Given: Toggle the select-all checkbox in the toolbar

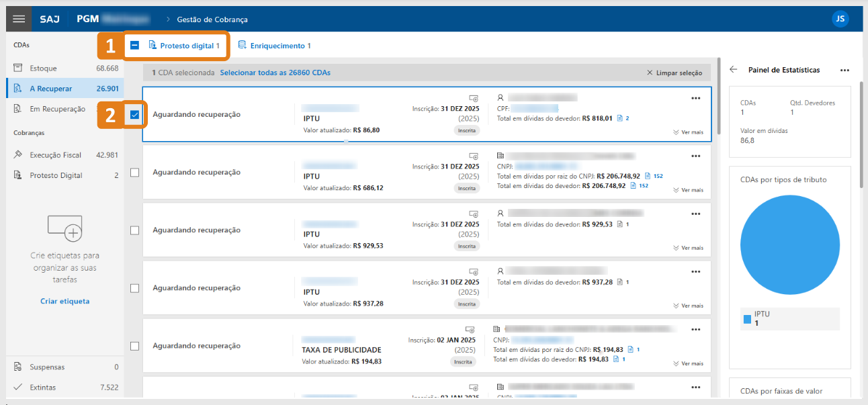Looking at the screenshot, I should pyautogui.click(x=134, y=46).
